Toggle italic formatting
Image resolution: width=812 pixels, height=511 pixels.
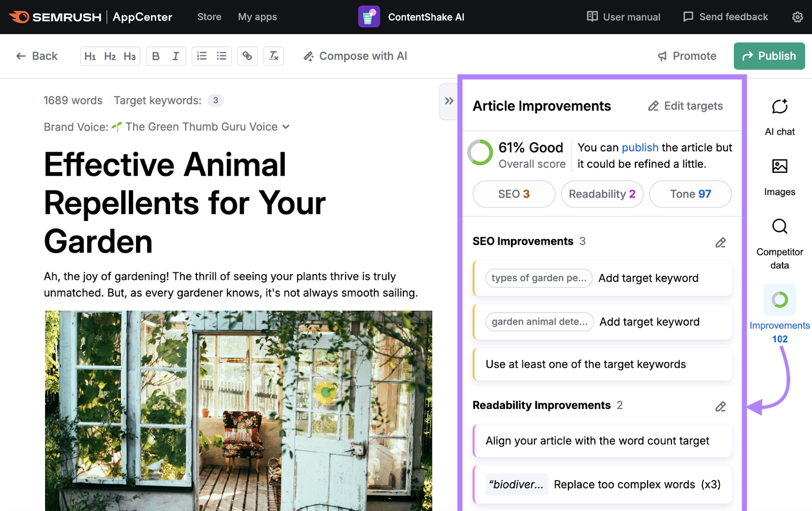[x=176, y=56]
